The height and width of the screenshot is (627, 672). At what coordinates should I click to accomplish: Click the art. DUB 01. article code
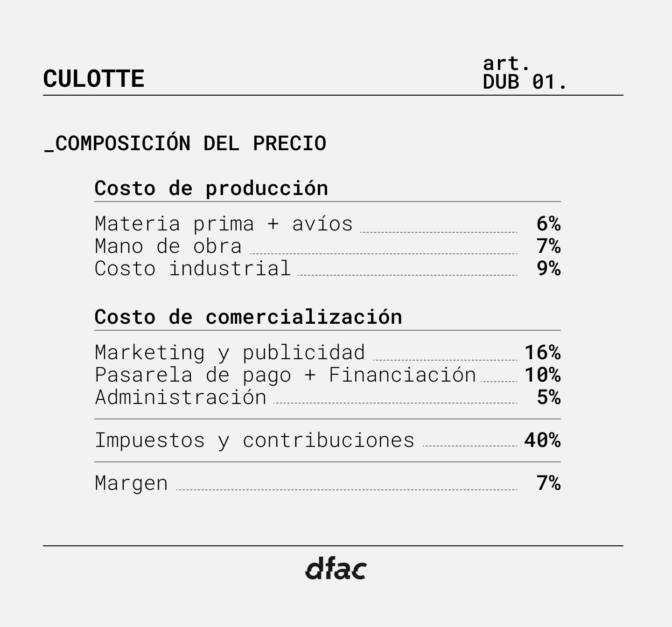(525, 73)
